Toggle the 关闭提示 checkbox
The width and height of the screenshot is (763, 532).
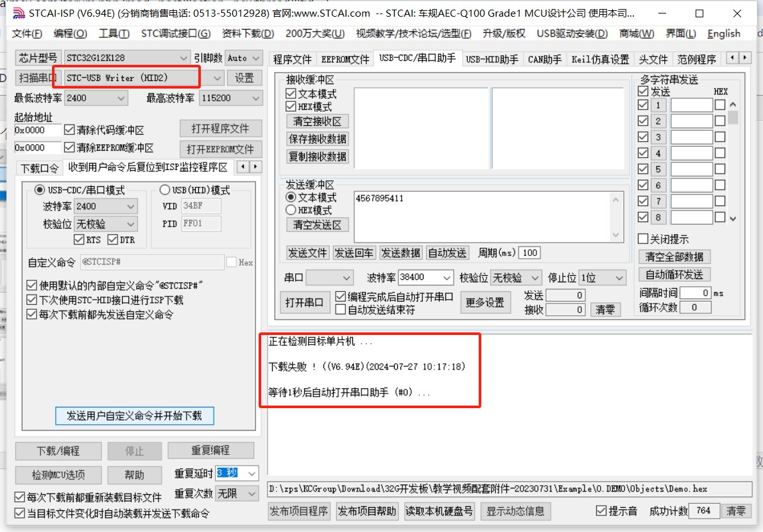coord(643,239)
